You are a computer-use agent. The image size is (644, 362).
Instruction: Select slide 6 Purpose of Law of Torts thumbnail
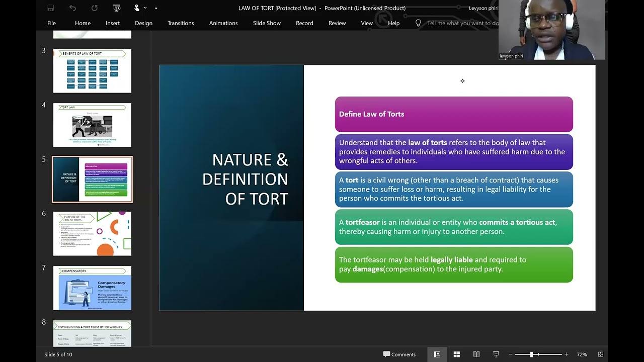92,234
